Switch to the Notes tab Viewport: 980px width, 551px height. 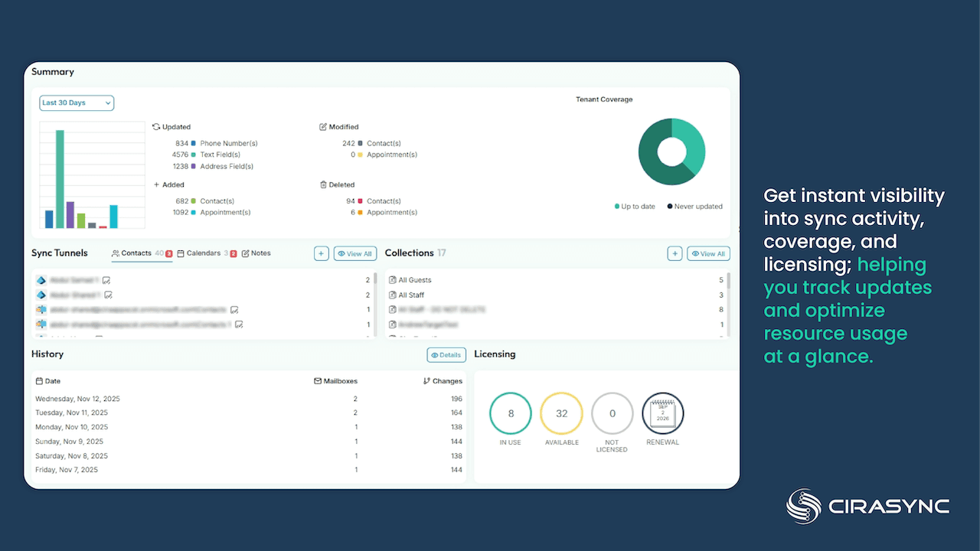[x=256, y=253]
